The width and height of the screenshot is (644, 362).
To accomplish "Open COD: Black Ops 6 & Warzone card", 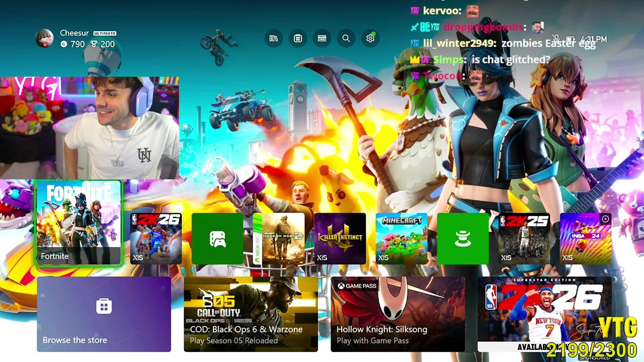I will tap(251, 314).
